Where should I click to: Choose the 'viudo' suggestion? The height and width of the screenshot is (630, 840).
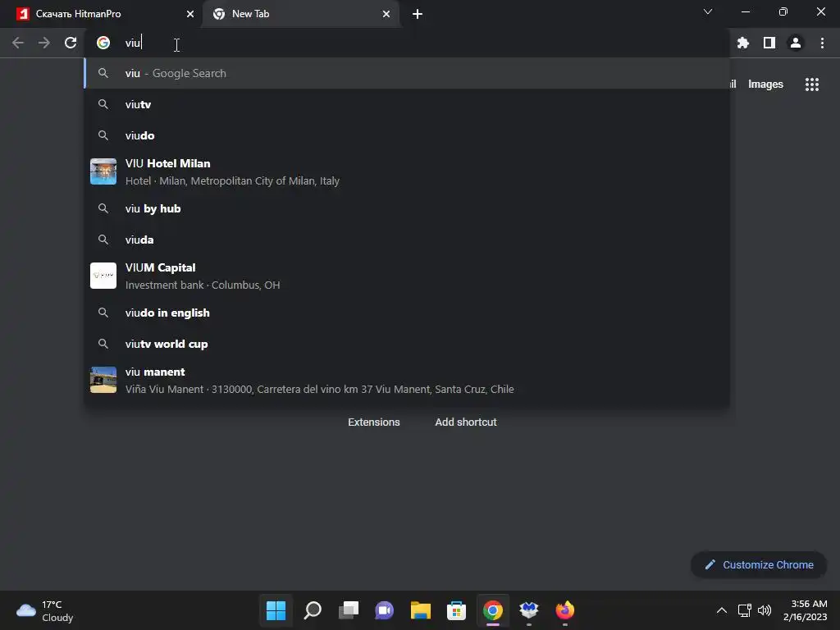(407, 135)
